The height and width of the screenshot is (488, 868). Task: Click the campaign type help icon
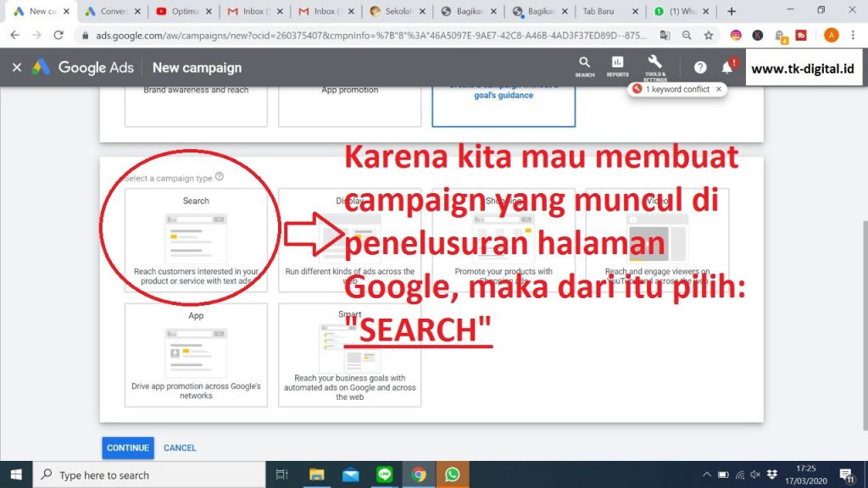[x=220, y=177]
